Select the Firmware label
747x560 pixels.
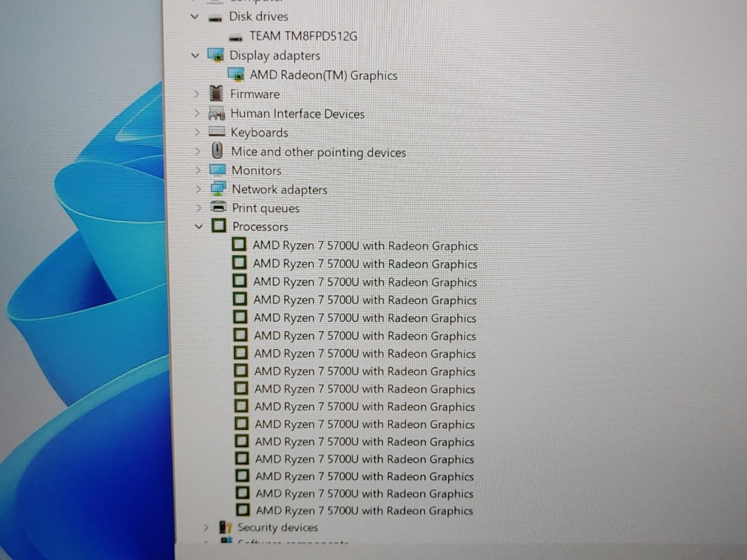tap(255, 94)
